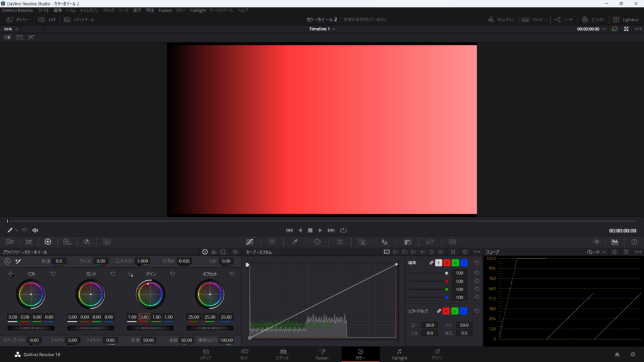Open the LUT browser button

(x=47, y=19)
